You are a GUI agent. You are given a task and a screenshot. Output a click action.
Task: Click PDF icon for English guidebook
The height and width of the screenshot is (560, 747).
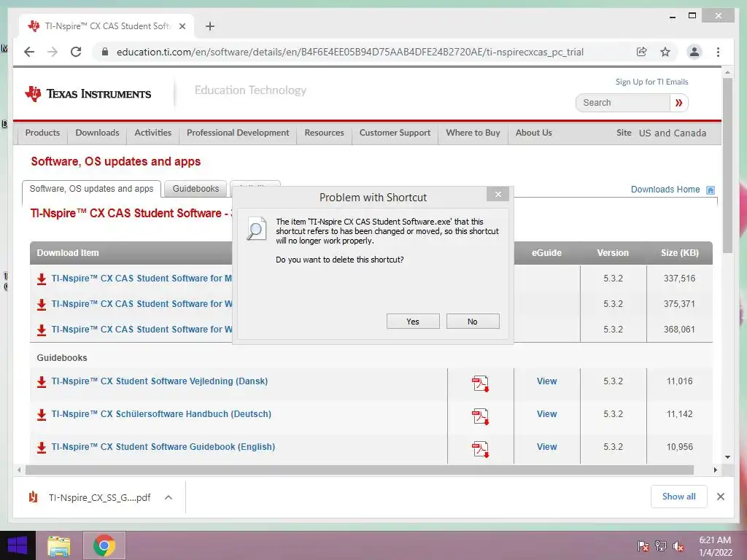[480, 449]
